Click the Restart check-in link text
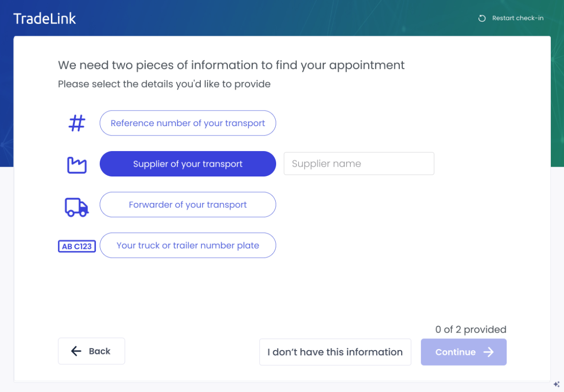The height and width of the screenshot is (392, 564). pyautogui.click(x=517, y=18)
